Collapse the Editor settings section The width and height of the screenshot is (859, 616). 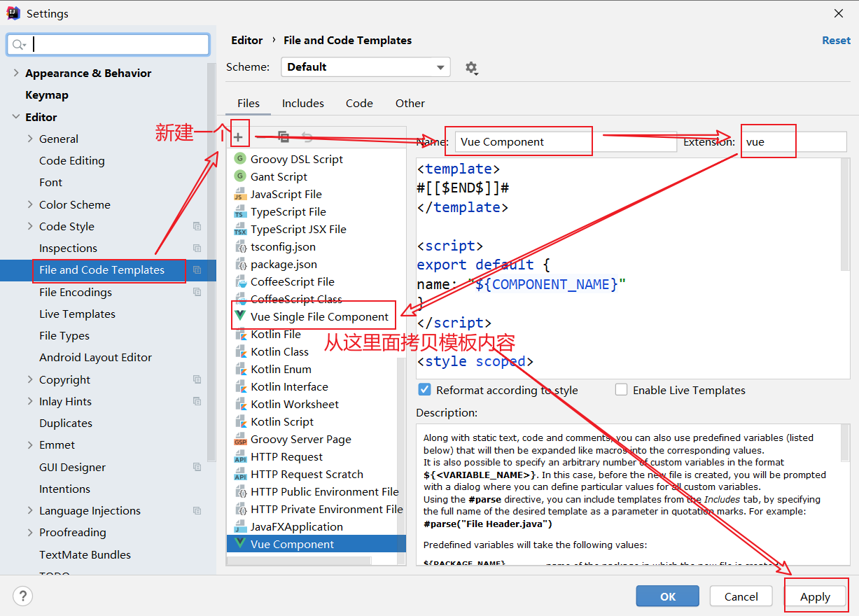(16, 117)
